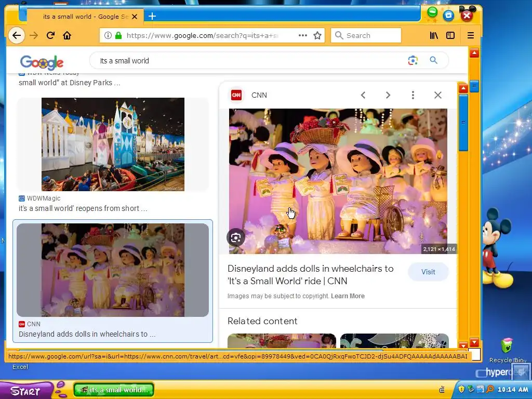This screenshot has height=399, width=532.
Task: Click preview panel scrollbar up arrow
Action: [463, 88]
